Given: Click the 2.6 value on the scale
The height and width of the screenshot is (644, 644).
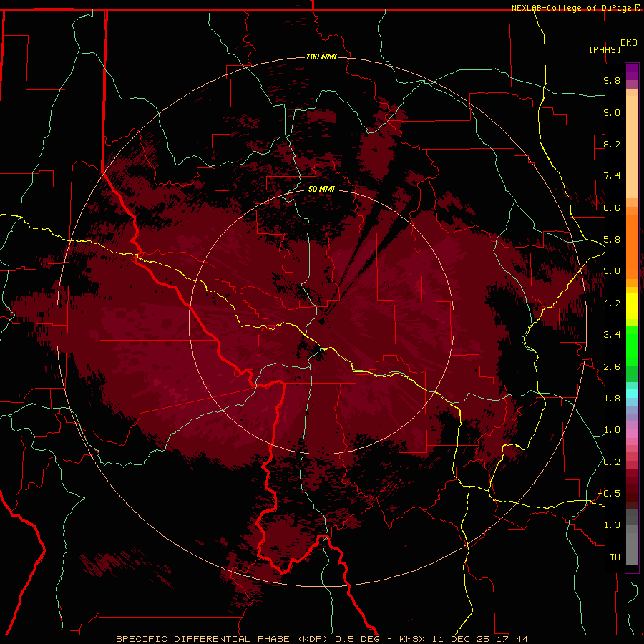Looking at the screenshot, I should point(612,367).
